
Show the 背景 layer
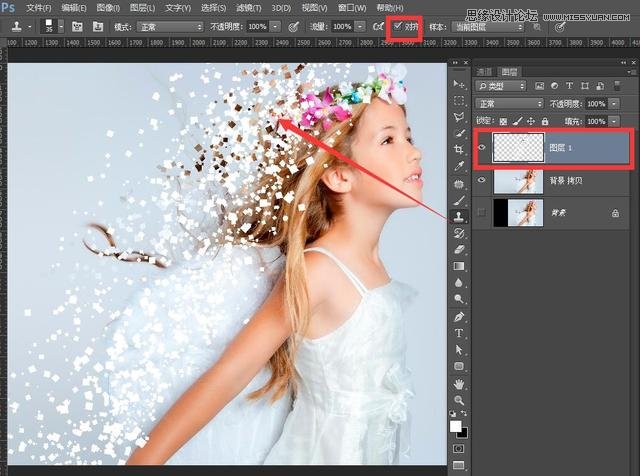pyautogui.click(x=482, y=212)
